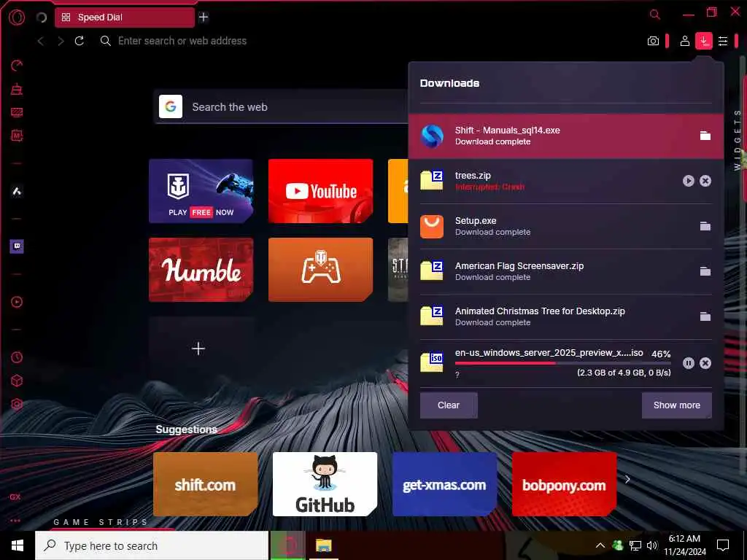The height and width of the screenshot is (560, 747).
Task: Click Show more downloads button
Action: point(676,405)
